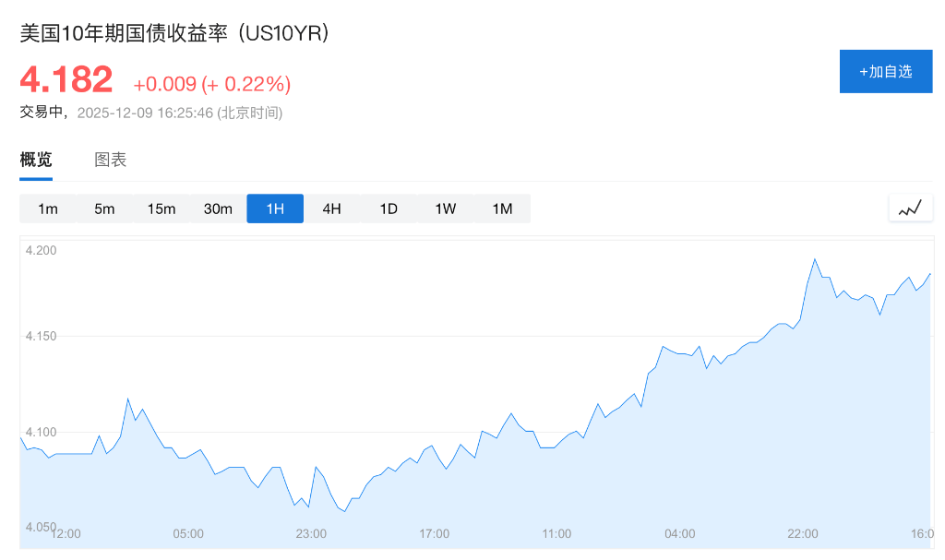Open the chart type icon on the right

(910, 208)
